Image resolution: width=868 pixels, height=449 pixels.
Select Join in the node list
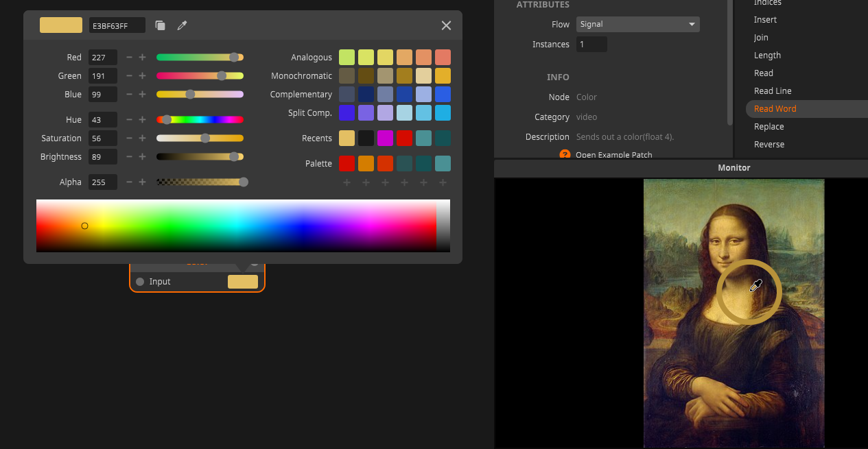[x=761, y=38]
